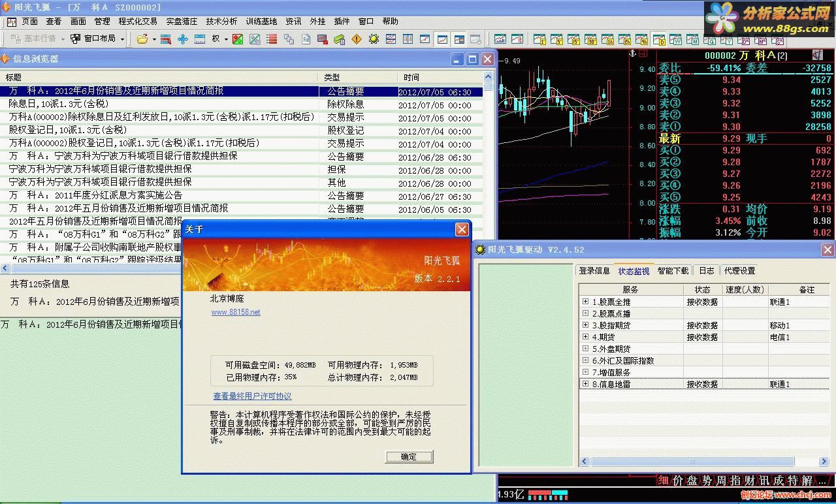836x504 pixels.
Task: Click the anchor icon above quote panel
Action: (x=632, y=54)
